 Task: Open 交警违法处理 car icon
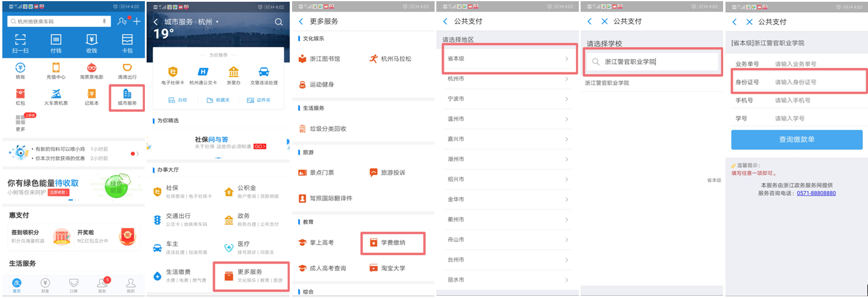(264, 72)
